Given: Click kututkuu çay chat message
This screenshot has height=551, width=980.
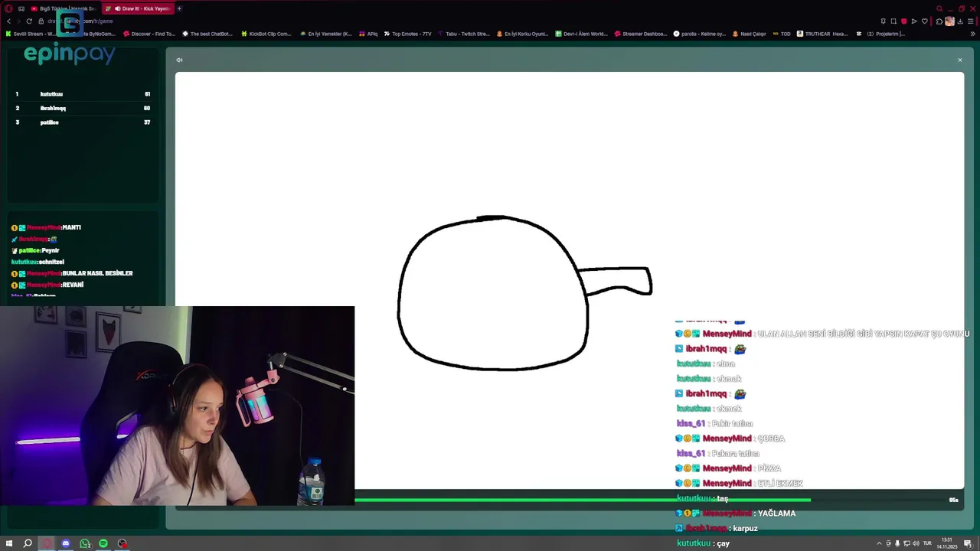Looking at the screenshot, I should click(704, 543).
